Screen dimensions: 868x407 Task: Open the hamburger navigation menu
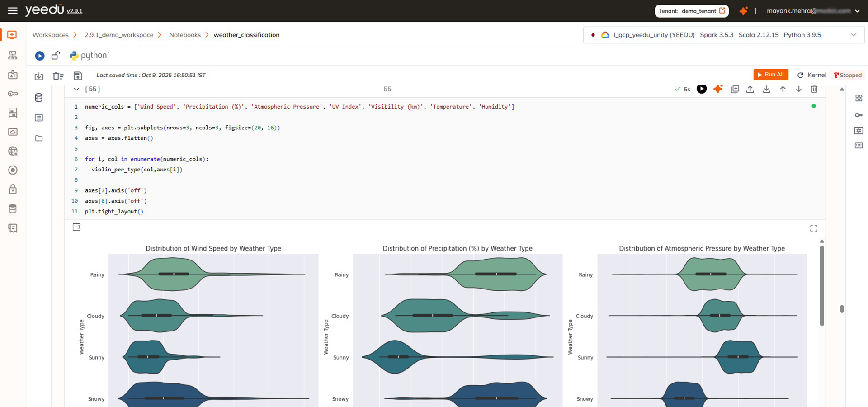(x=13, y=11)
